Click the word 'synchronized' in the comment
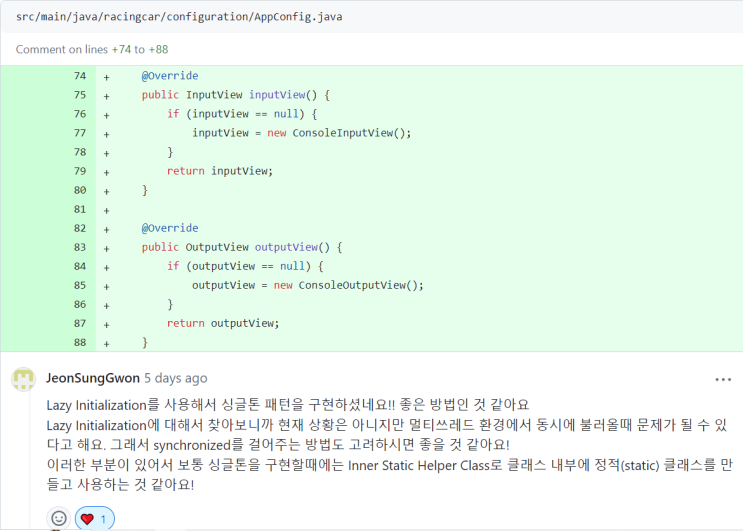Viewport: 743px width, 531px height. coord(192,445)
